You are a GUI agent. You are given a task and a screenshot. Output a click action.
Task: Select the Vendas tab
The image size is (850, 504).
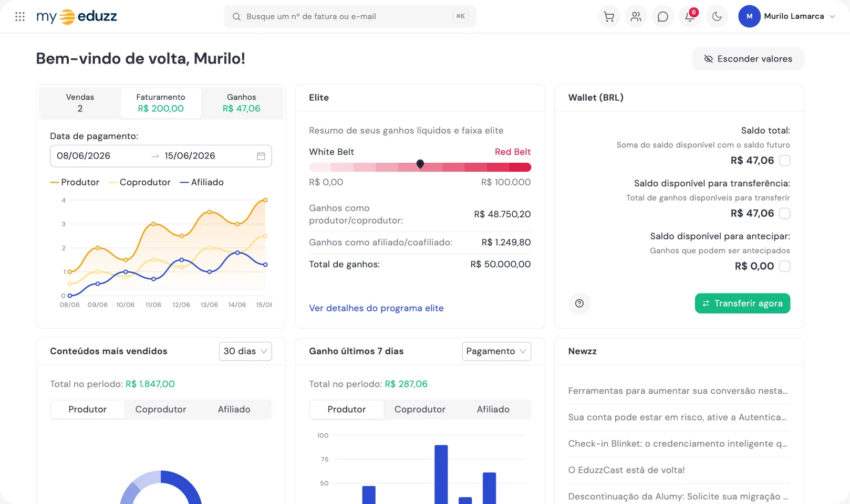tap(80, 103)
